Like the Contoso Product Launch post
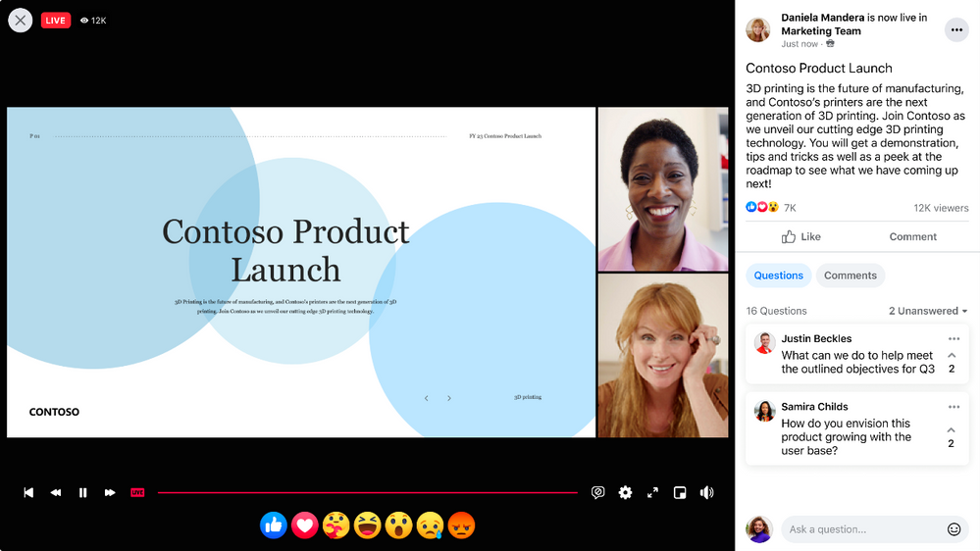Screen dimensions: 980x551 800,236
